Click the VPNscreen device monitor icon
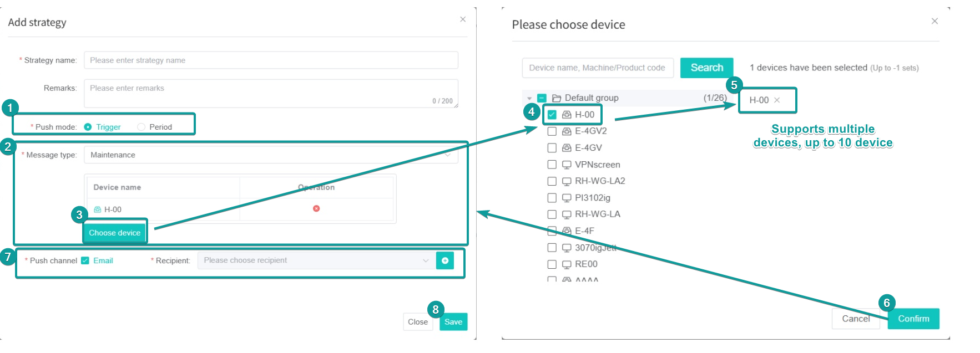Image resolution: width=980 pixels, height=353 pixels. click(x=567, y=165)
